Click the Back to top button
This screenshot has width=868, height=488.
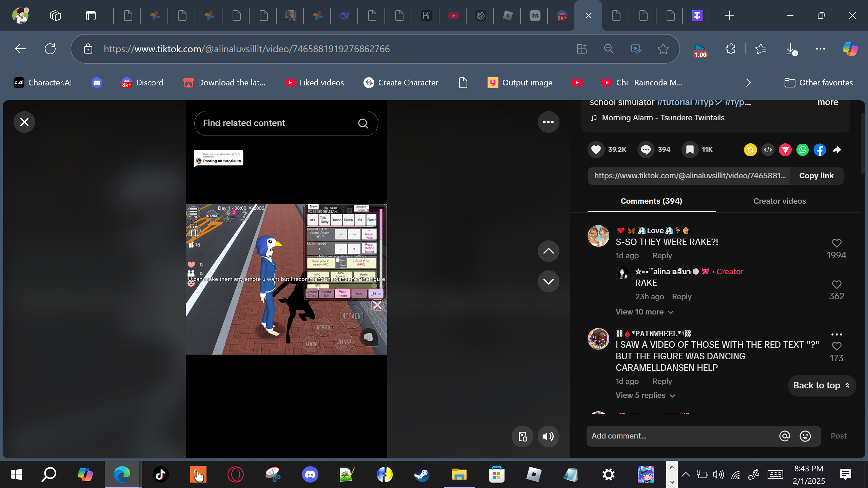click(821, 385)
